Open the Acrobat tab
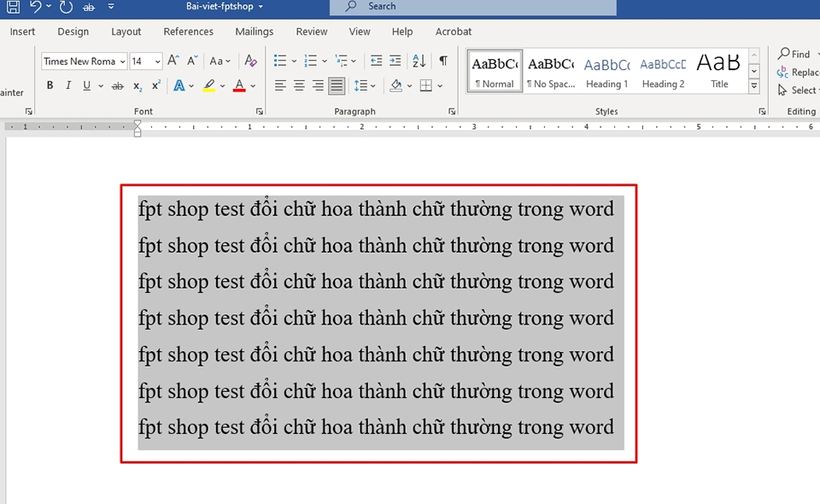 coord(454,32)
